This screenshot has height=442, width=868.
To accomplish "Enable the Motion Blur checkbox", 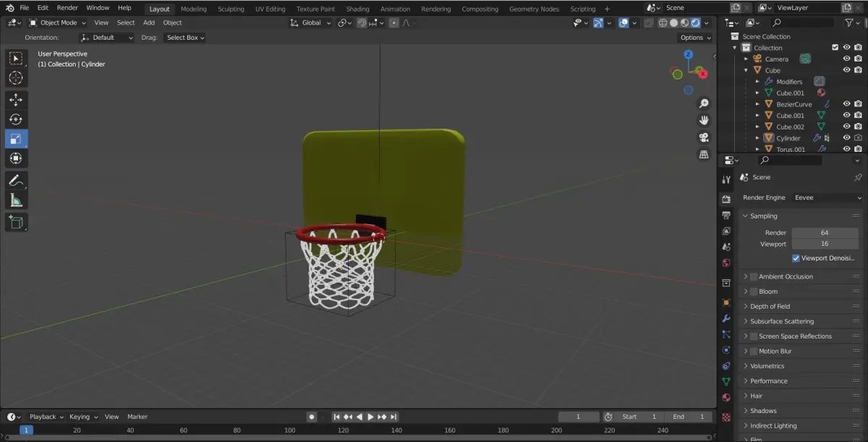I will tap(753, 352).
